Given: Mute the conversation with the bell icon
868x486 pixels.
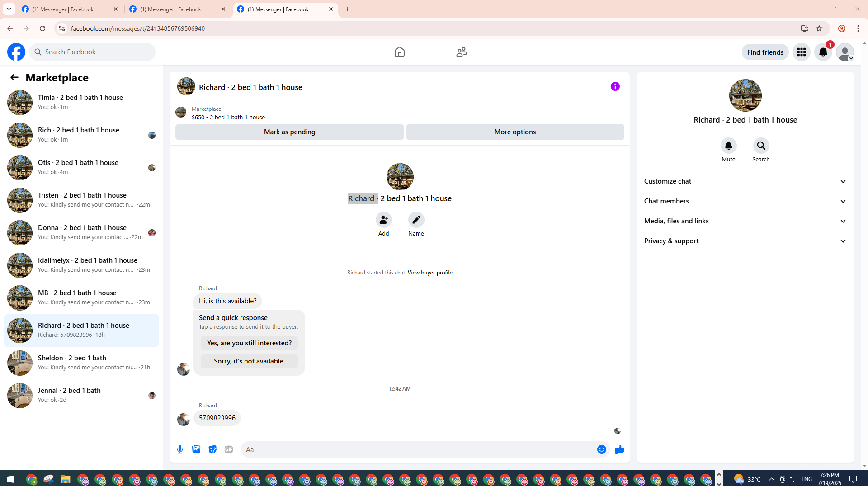Looking at the screenshot, I should point(728,146).
